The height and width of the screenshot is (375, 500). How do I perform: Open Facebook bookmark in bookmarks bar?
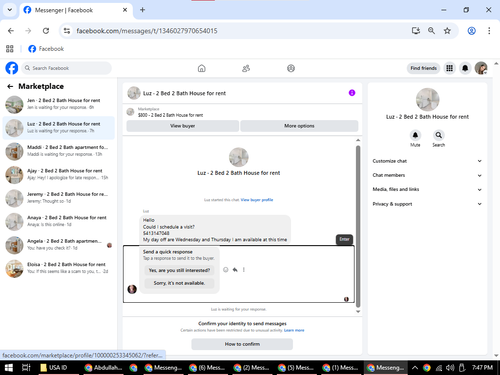[x=46, y=49]
